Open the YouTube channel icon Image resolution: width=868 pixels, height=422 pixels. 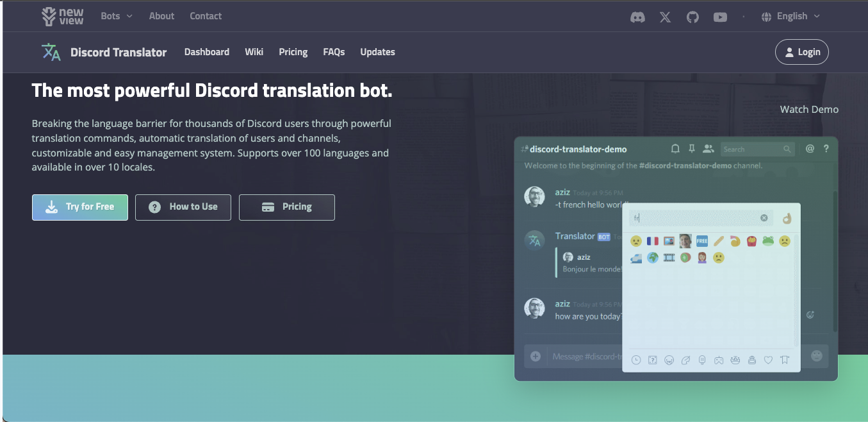720,17
